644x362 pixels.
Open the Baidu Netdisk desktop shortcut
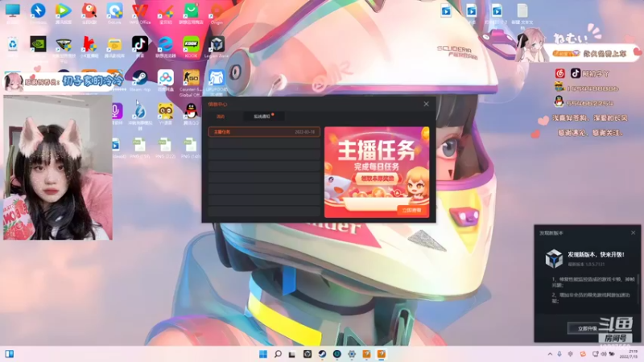pyautogui.click(x=166, y=77)
